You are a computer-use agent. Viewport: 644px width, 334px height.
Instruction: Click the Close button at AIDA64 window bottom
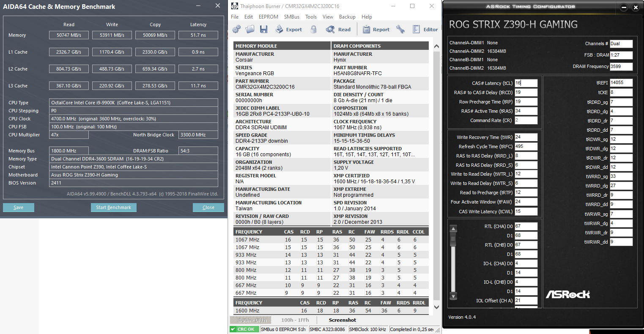208,207
